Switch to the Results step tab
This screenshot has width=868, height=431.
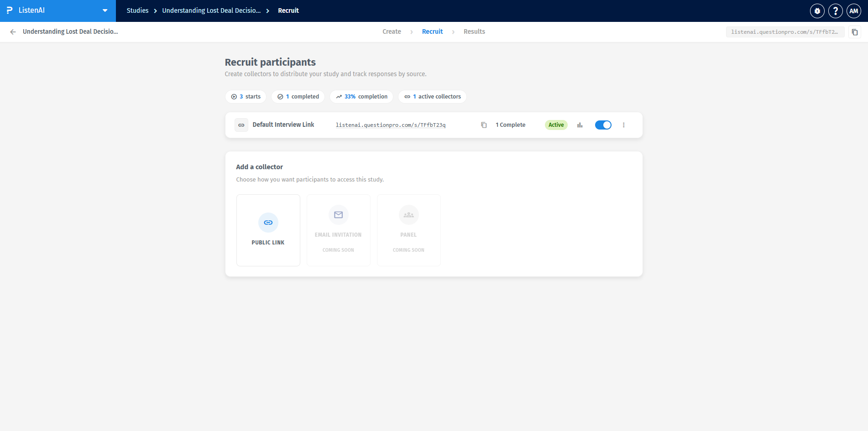pos(474,31)
